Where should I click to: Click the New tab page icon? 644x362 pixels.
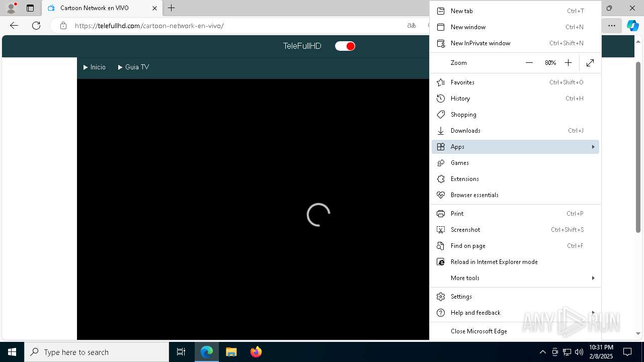tap(441, 11)
